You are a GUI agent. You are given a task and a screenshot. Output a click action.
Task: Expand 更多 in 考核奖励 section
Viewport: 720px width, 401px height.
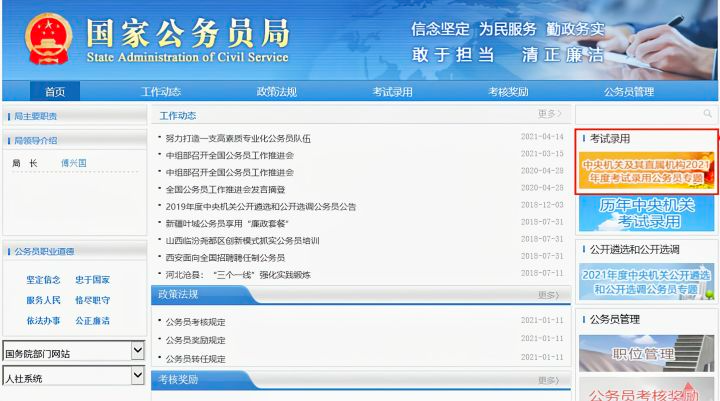[548, 380]
